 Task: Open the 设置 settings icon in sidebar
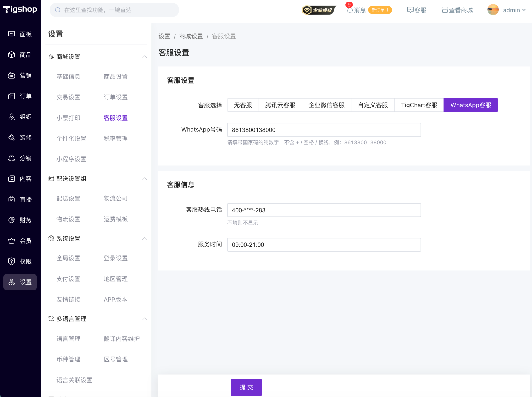(11, 282)
